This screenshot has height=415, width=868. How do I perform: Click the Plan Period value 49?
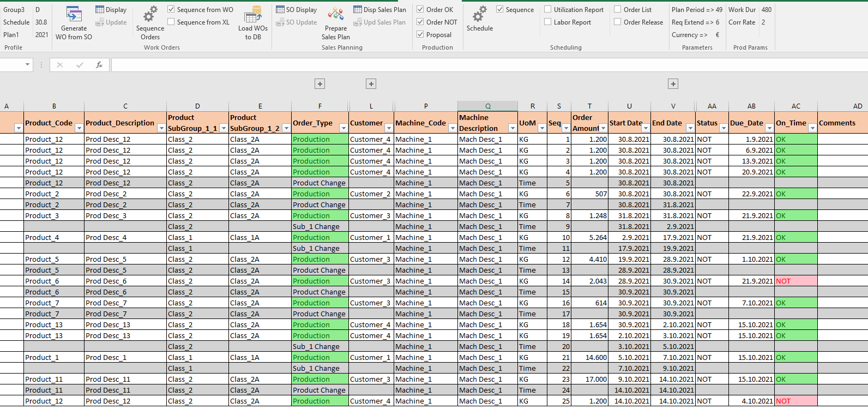pyautogui.click(x=719, y=10)
